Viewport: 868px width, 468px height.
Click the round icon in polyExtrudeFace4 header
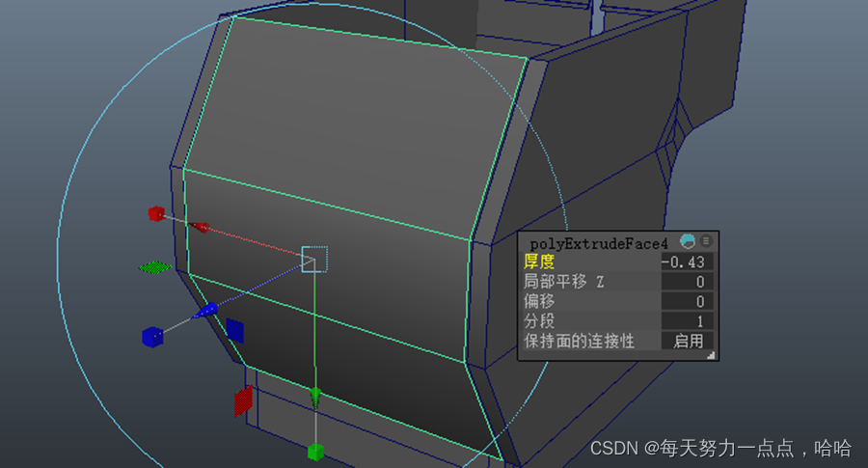coord(688,241)
